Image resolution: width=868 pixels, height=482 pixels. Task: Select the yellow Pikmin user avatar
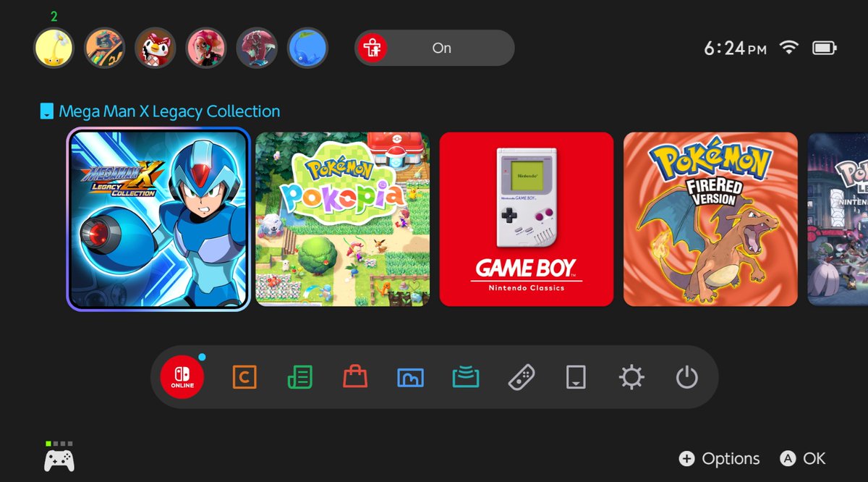coord(54,48)
